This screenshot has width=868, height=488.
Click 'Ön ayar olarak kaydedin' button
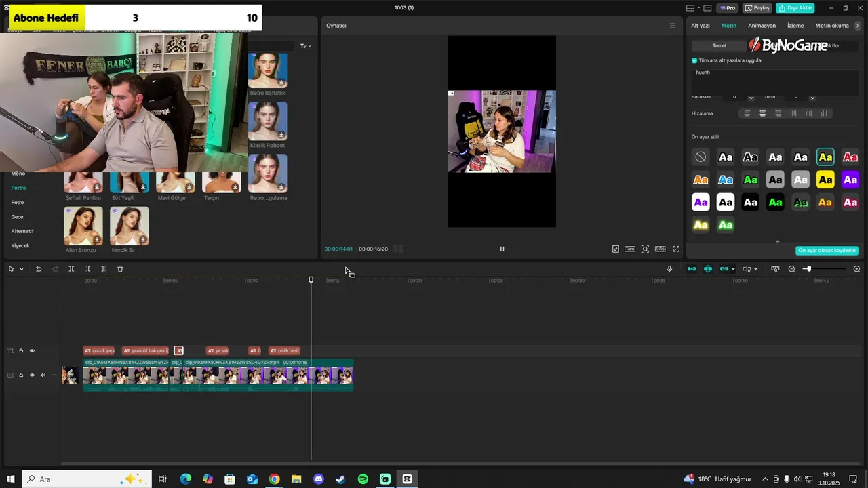point(827,251)
